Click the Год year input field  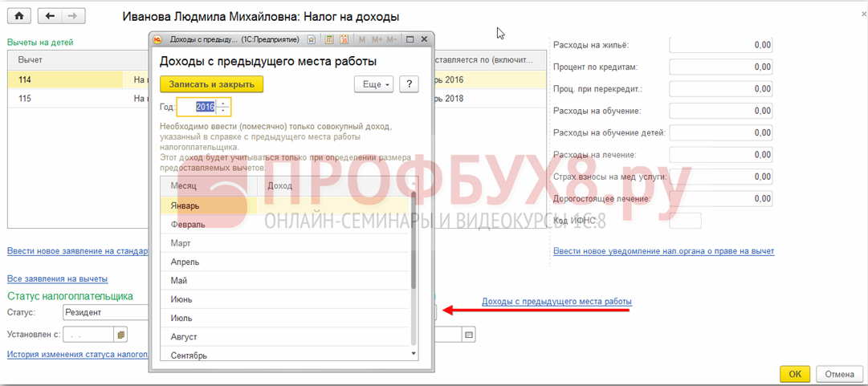(x=197, y=108)
